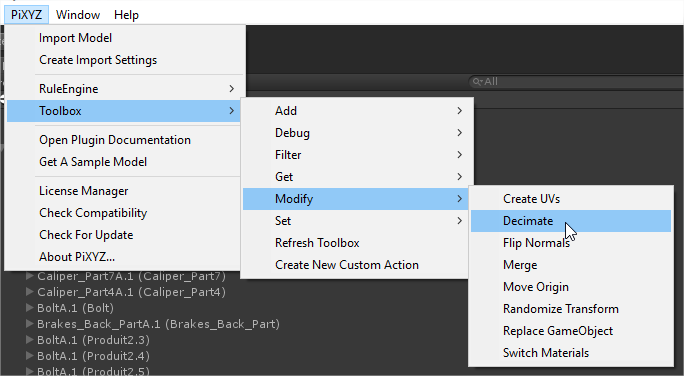Click Randomize Transform entry
This screenshot has height=376, width=684.
[x=571, y=309]
